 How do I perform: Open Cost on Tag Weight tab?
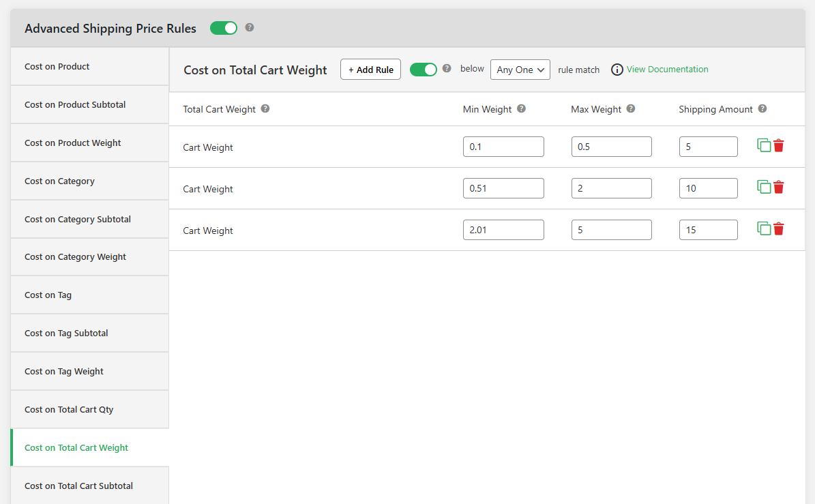click(89, 372)
